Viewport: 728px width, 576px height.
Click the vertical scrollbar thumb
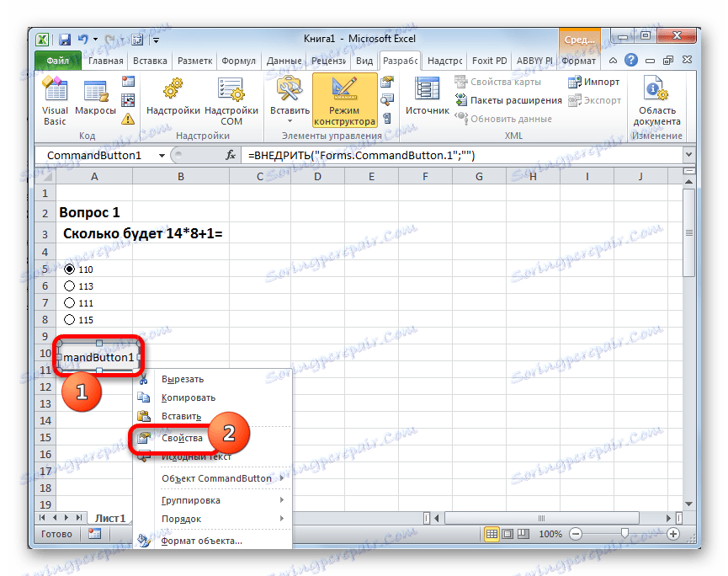coord(689,232)
